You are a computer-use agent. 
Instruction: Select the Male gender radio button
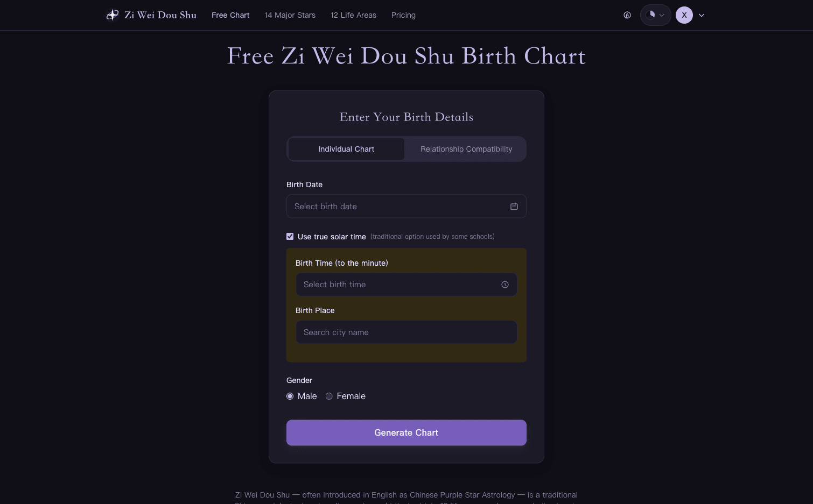(x=290, y=396)
